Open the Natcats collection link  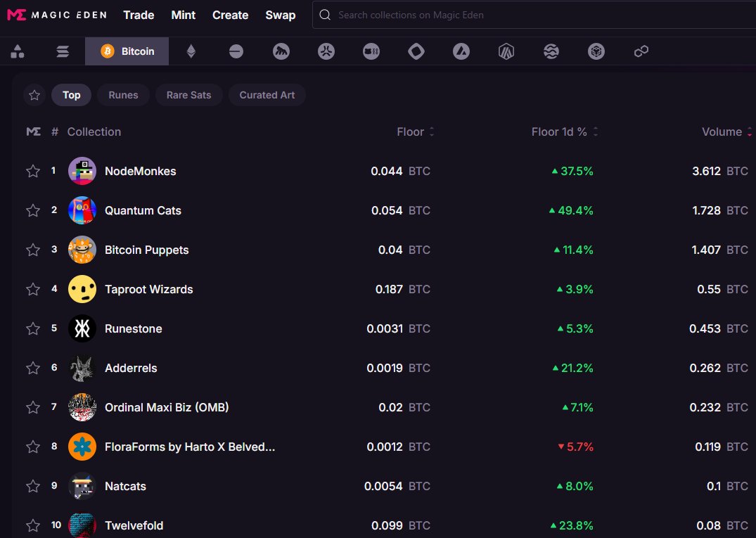pyautogui.click(x=125, y=487)
